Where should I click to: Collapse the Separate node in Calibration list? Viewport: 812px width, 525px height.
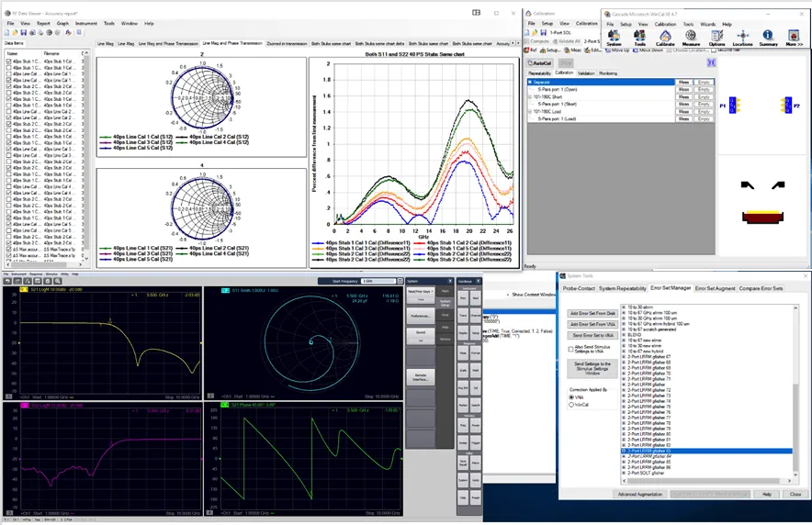tap(530, 83)
